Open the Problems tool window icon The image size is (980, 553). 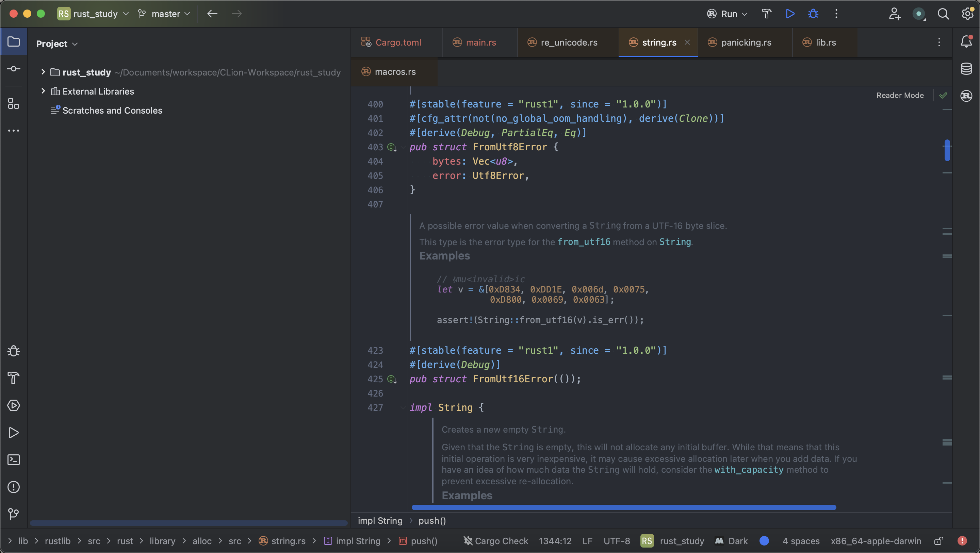14,487
